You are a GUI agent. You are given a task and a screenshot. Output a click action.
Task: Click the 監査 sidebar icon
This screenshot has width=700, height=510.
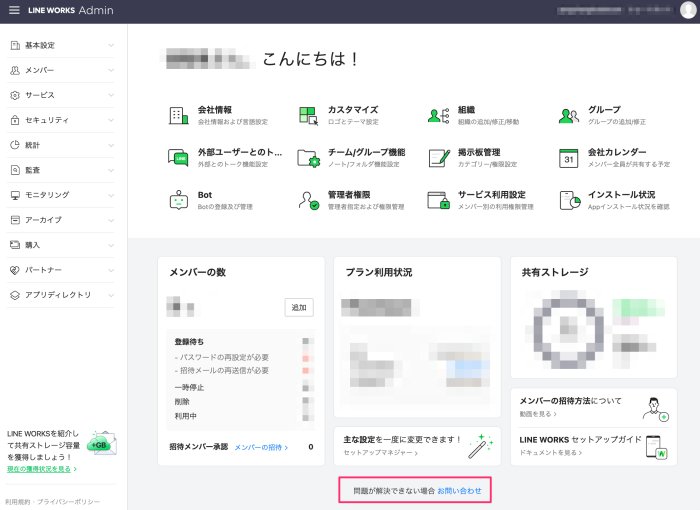coord(15,170)
